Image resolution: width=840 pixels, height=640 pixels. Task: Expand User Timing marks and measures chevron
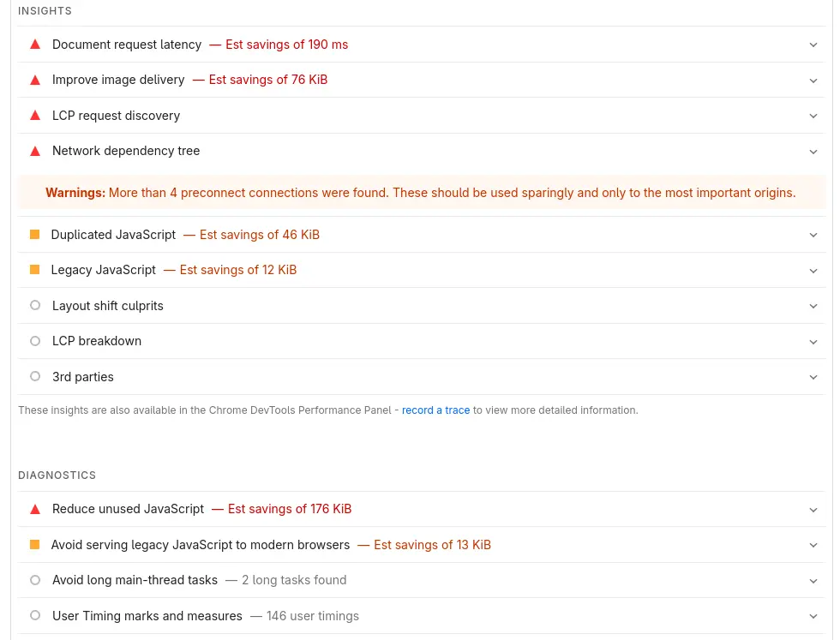(x=813, y=616)
